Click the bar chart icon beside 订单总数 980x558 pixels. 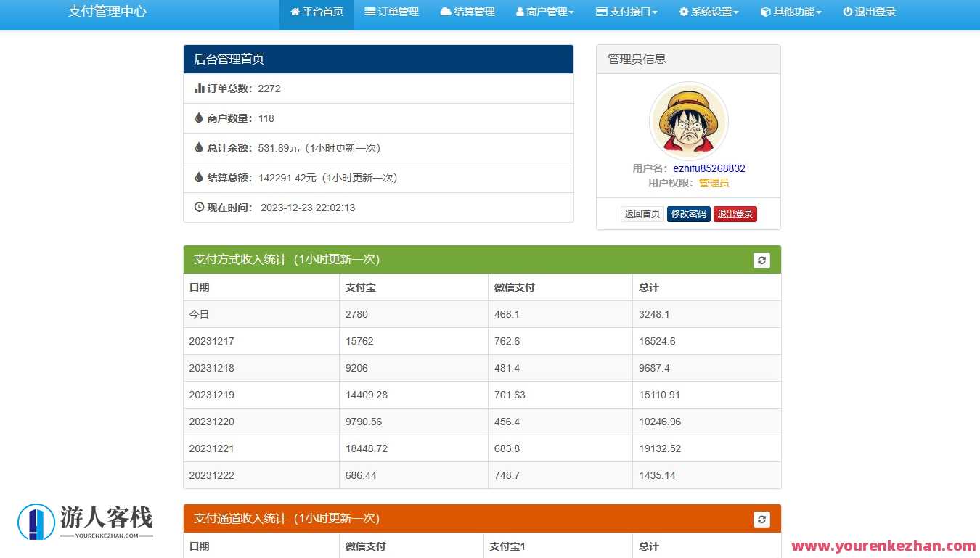[199, 89]
